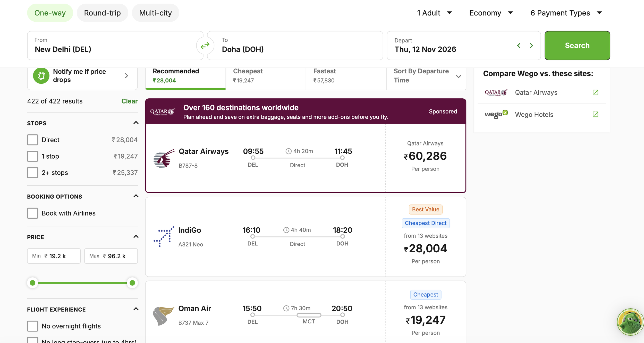Open the Economy cabin class dropdown
Viewport: 644px width, 343px height.
point(491,13)
